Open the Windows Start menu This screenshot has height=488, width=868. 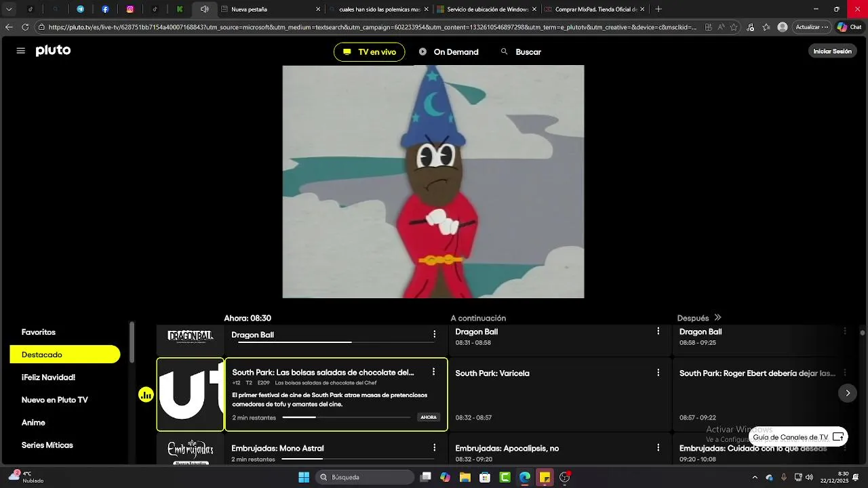click(304, 477)
